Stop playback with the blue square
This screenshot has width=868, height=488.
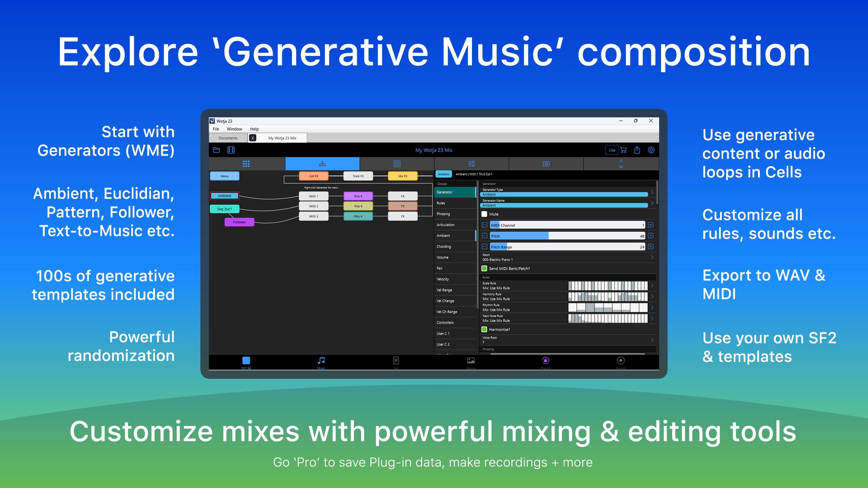246,360
